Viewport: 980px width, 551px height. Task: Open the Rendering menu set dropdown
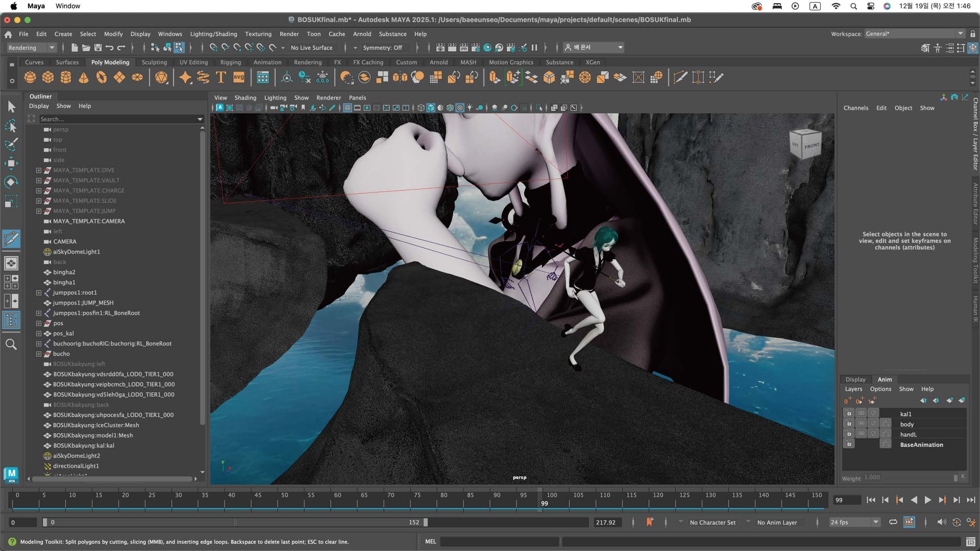pyautogui.click(x=31, y=48)
